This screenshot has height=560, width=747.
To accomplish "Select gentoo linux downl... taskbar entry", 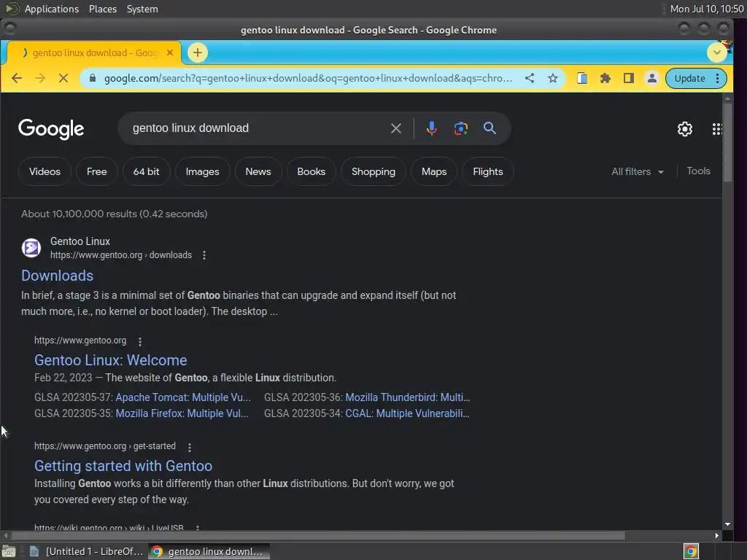I will [209, 551].
